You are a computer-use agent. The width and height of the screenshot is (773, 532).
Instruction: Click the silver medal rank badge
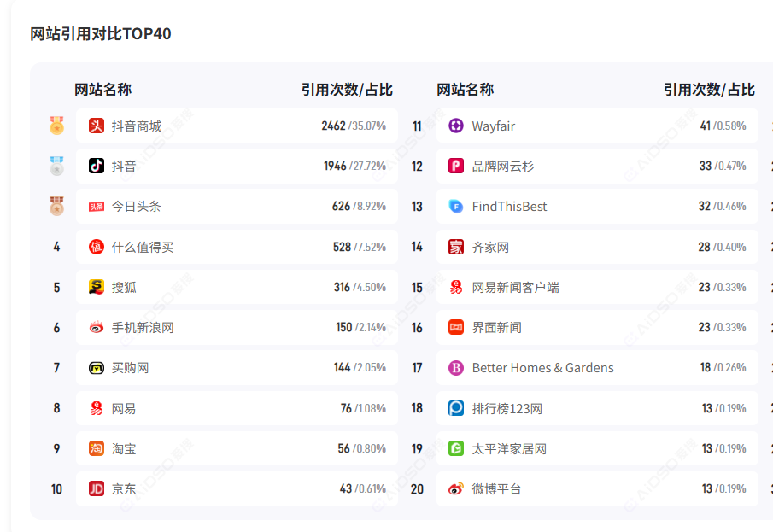(x=56, y=166)
